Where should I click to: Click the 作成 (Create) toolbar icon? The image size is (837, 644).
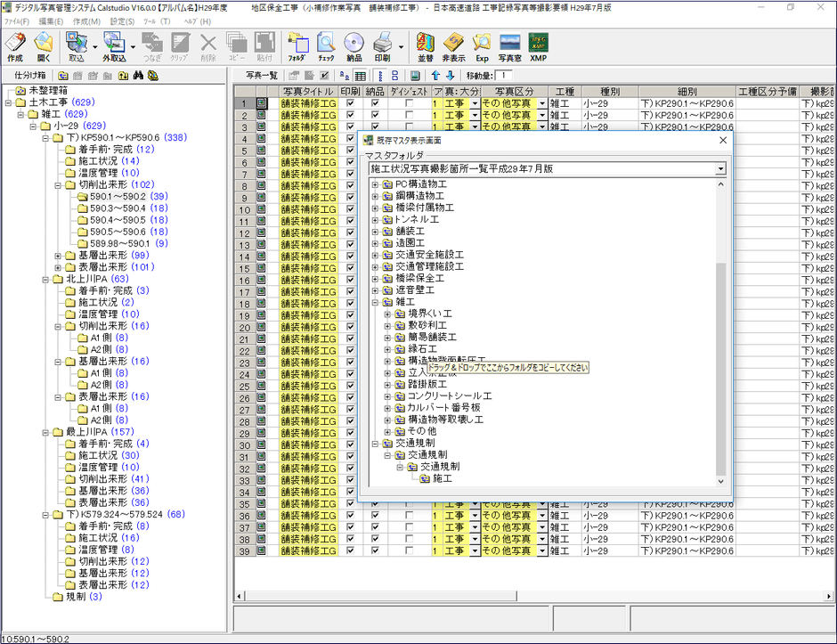point(15,46)
